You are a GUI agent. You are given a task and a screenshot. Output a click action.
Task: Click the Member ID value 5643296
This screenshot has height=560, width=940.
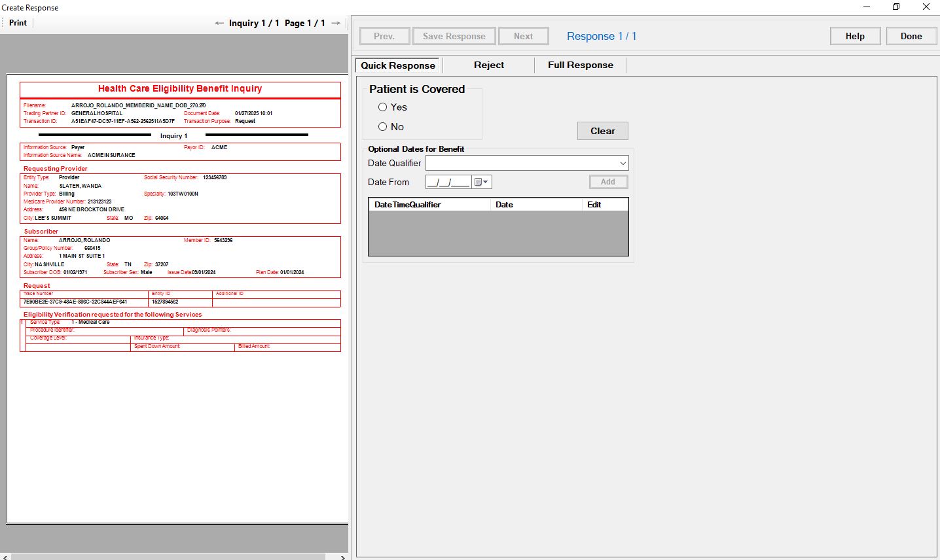[x=223, y=240]
